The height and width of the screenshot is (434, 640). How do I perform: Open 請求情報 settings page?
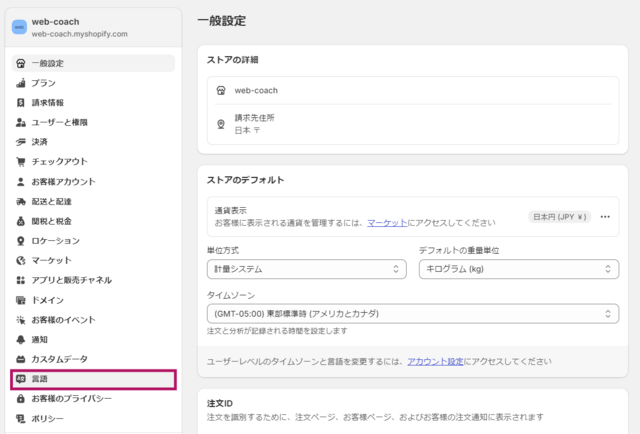[93, 102]
